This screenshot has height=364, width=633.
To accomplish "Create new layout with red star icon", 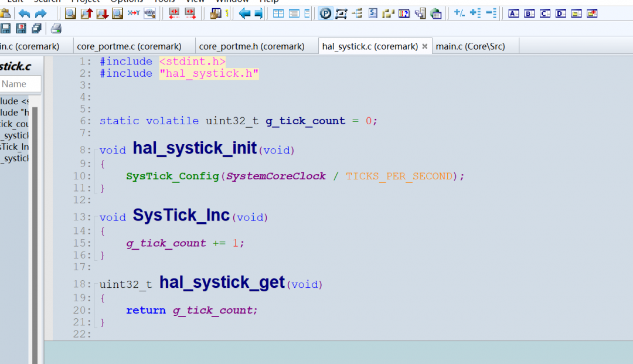I will point(592,13).
